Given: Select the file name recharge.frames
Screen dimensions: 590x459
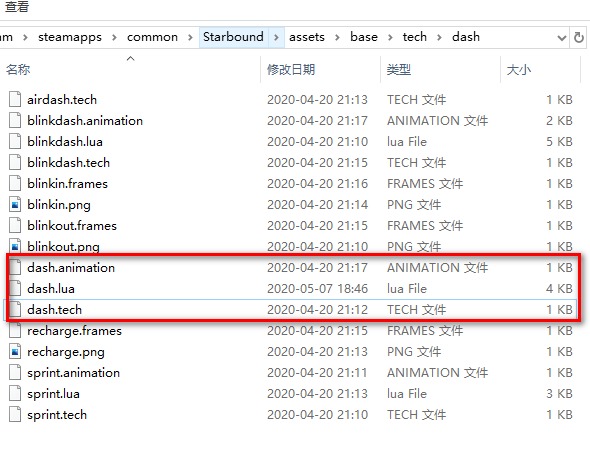Looking at the screenshot, I should click(x=75, y=331).
